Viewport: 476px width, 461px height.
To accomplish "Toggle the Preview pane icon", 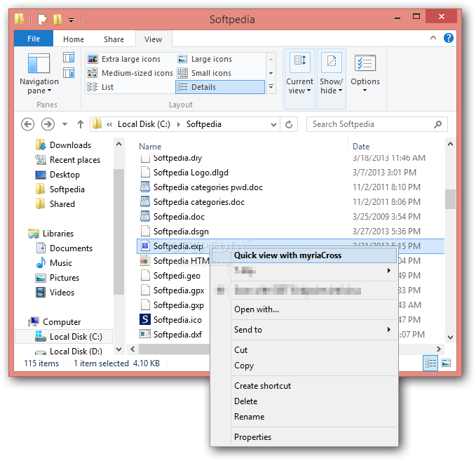I will coord(69,58).
